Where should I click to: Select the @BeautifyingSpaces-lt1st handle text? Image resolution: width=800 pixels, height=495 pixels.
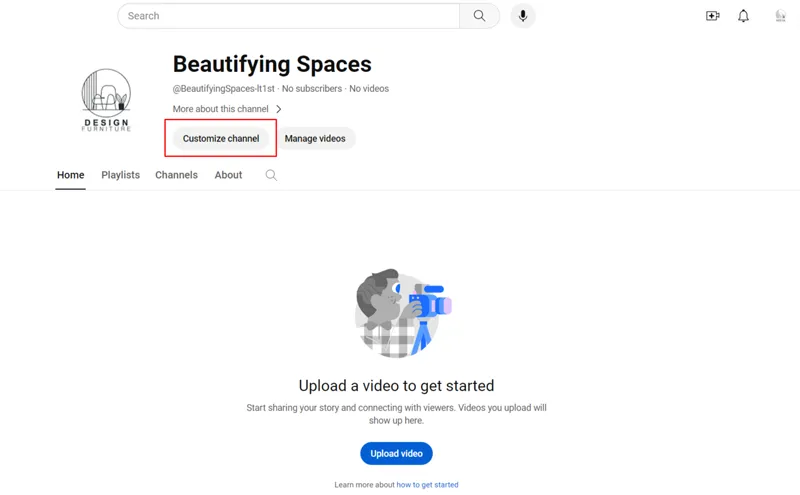pyautogui.click(x=223, y=88)
